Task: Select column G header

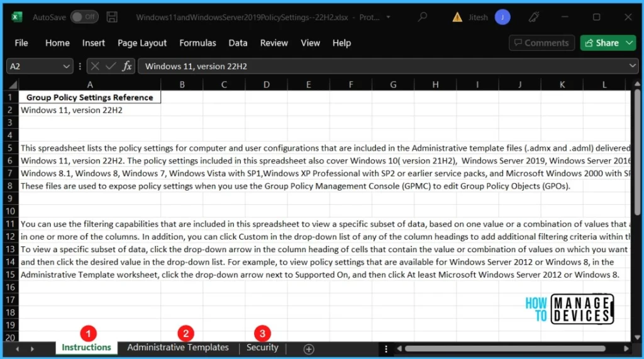Action: (x=393, y=85)
